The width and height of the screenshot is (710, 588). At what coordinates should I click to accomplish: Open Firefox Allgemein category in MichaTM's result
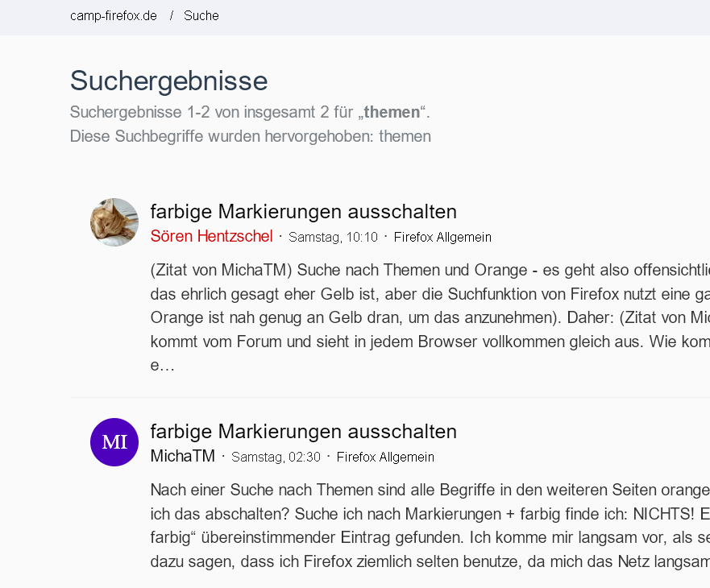click(385, 458)
